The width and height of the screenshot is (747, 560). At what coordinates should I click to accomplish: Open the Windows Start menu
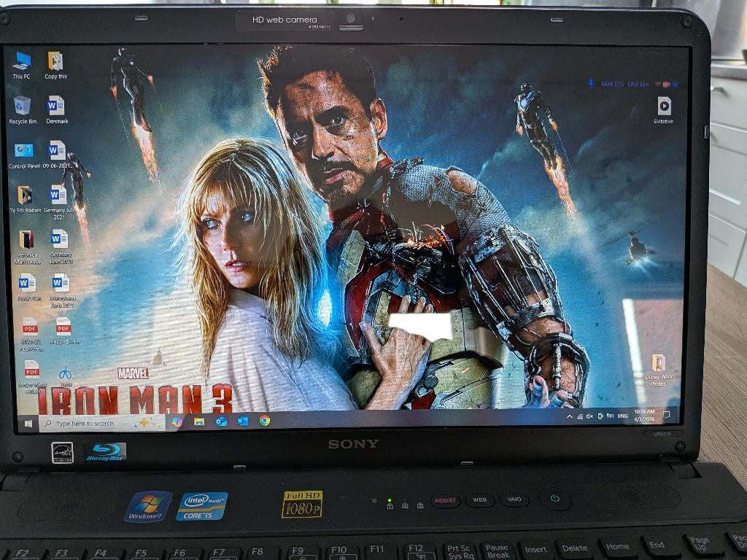click(28, 424)
